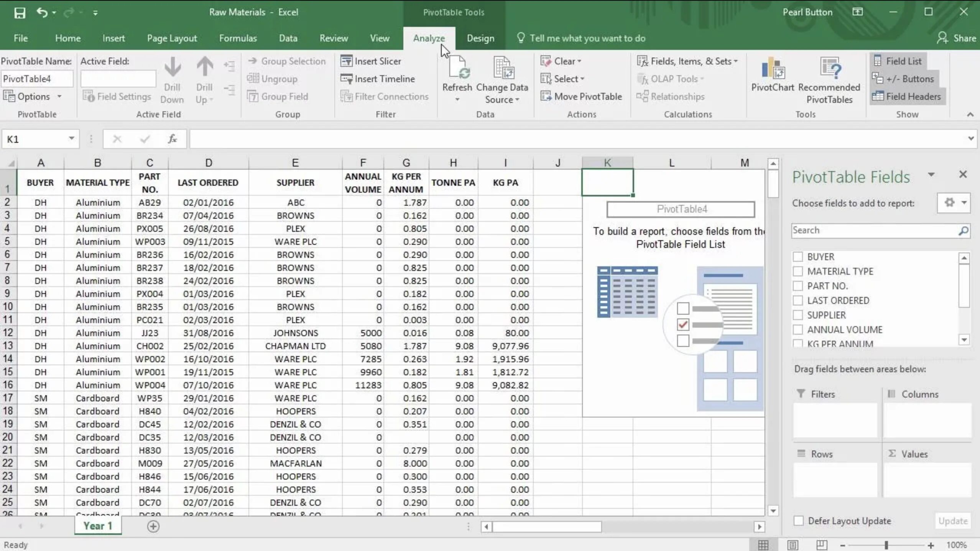The image size is (980, 551).
Task: Click the Move PivotTable icon
Action: 546,96
